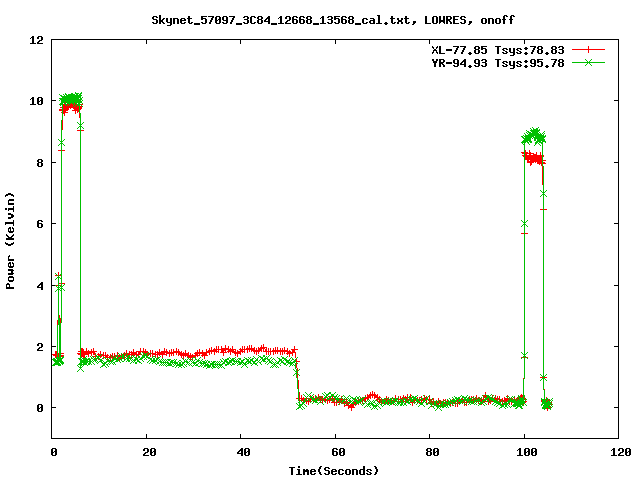Click x-axis tick label '100'
This screenshot has width=640, height=480.
(x=527, y=452)
